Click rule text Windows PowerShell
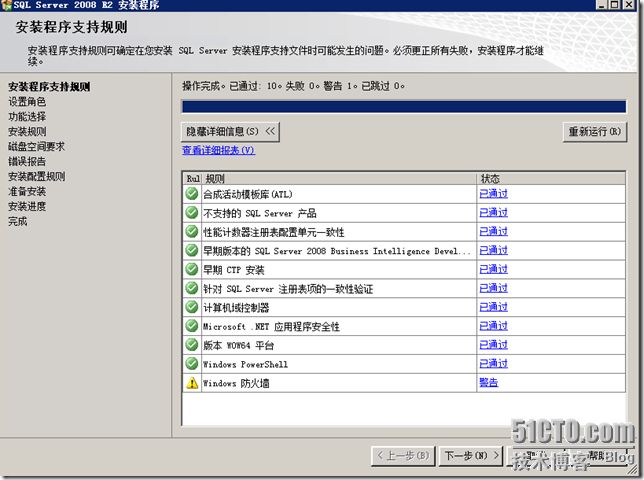Viewport: 644px width, 480px height. click(x=245, y=364)
